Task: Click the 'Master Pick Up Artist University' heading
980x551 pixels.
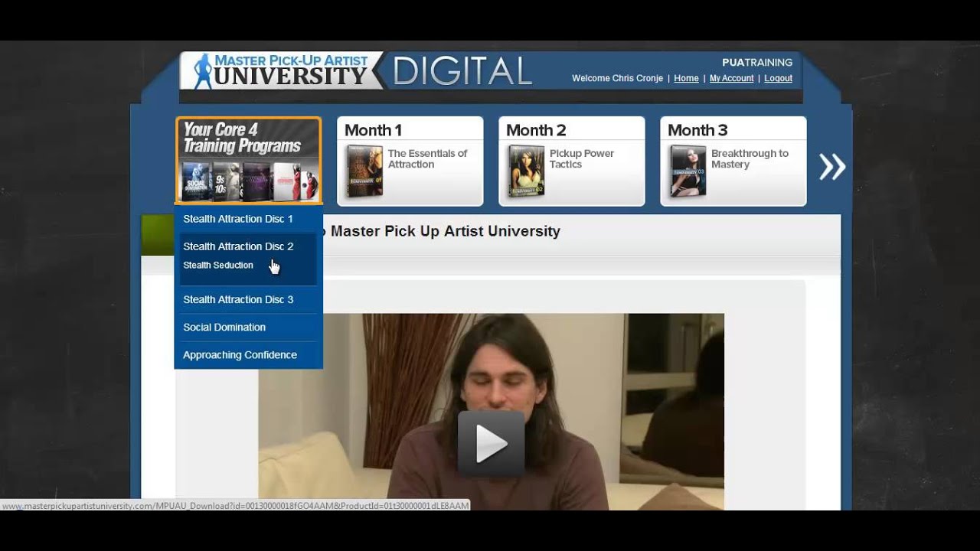Action: [446, 231]
